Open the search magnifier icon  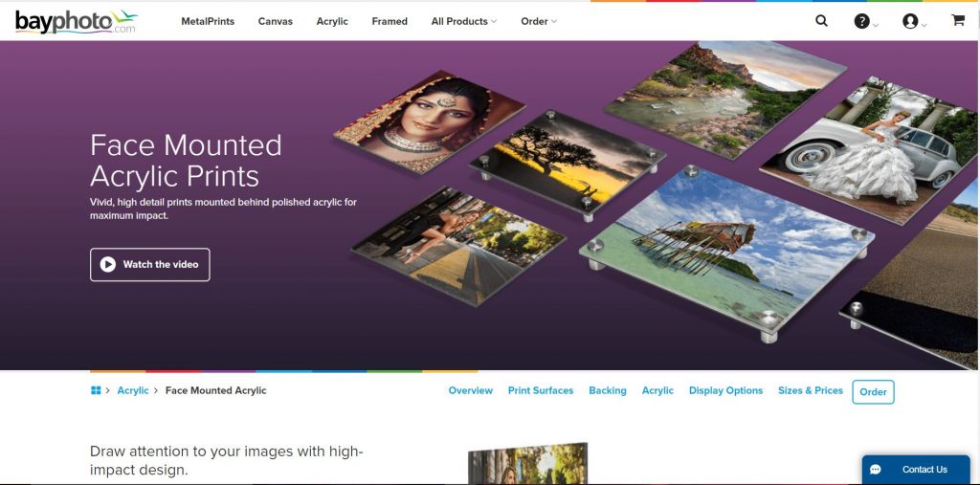tap(821, 21)
